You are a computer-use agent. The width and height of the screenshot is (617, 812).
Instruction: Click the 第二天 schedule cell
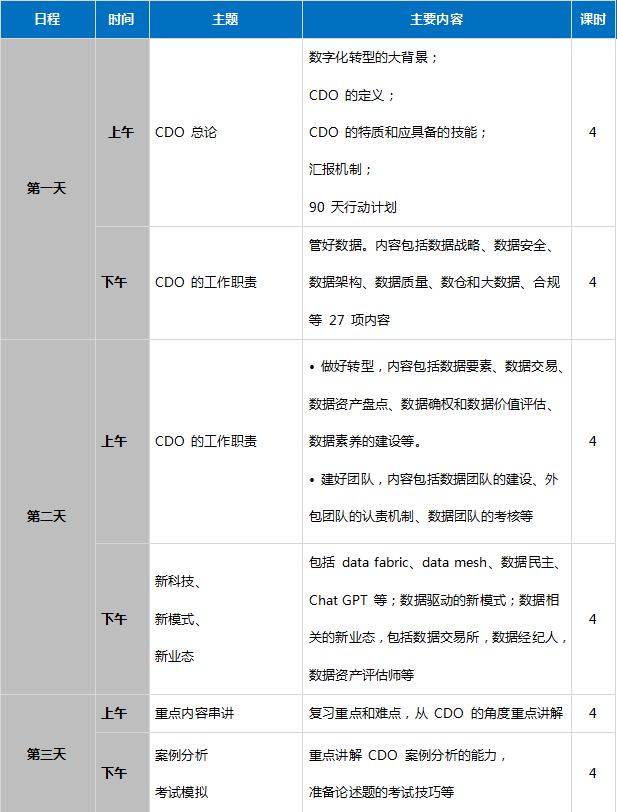coord(46,516)
